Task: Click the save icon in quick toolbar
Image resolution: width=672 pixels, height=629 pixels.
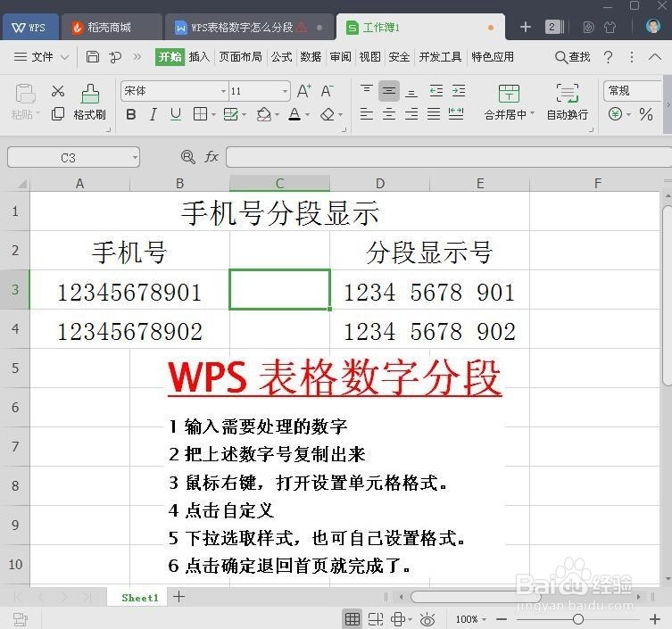Action: click(93, 56)
